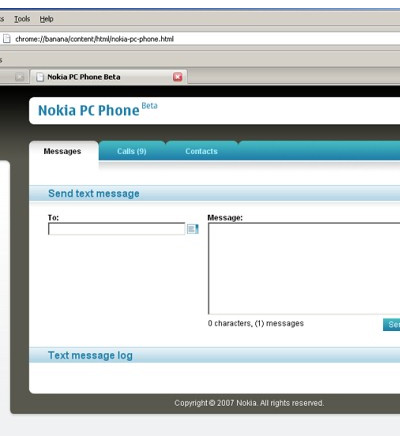Click the page icon in the address bar
The image size is (400, 444).
(6, 39)
